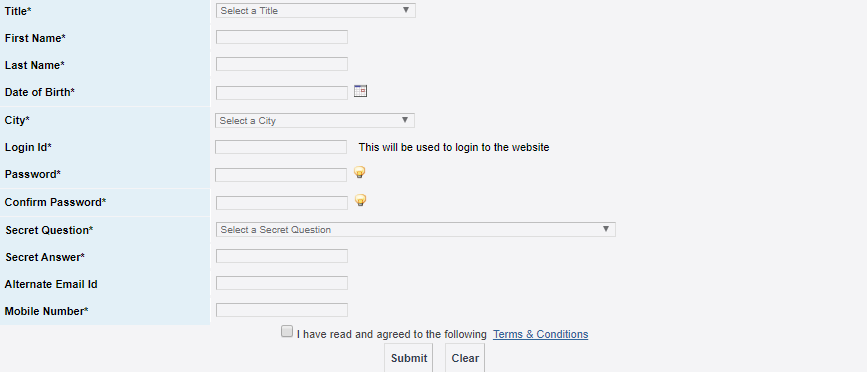Open the Select a City dropdown

pos(315,120)
